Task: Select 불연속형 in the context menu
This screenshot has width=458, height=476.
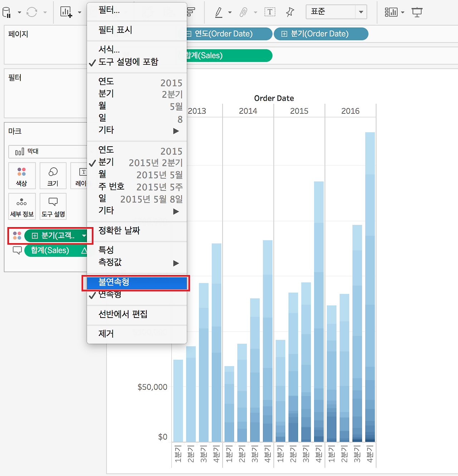Action: (137, 283)
